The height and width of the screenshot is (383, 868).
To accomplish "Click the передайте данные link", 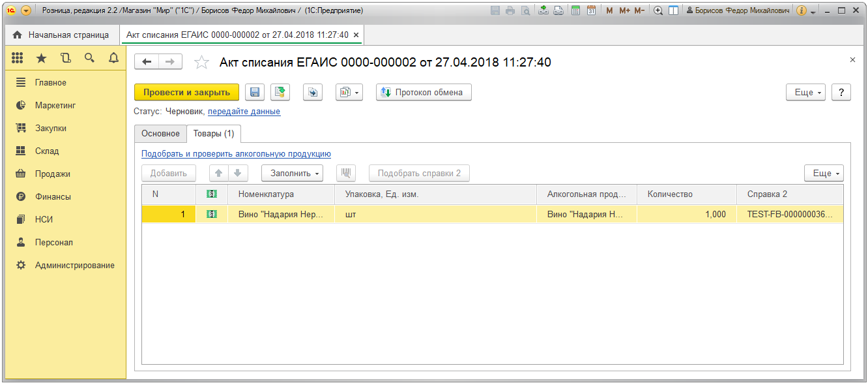I will tap(244, 112).
